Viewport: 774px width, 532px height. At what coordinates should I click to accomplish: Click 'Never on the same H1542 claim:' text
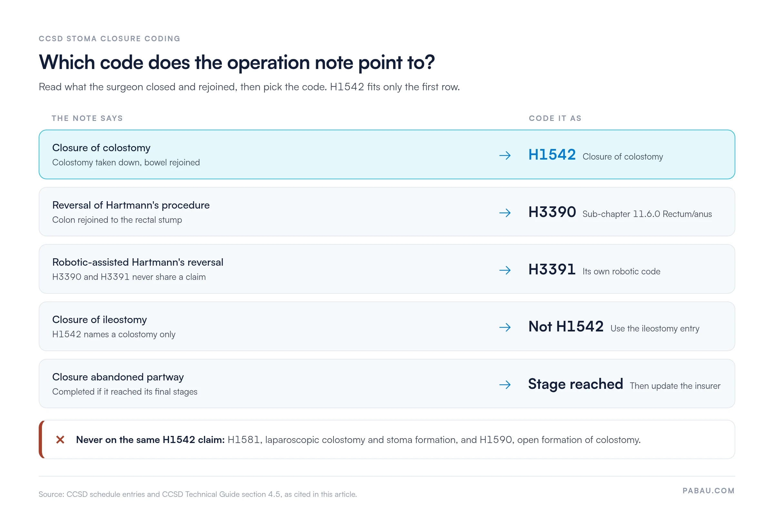[x=150, y=440]
